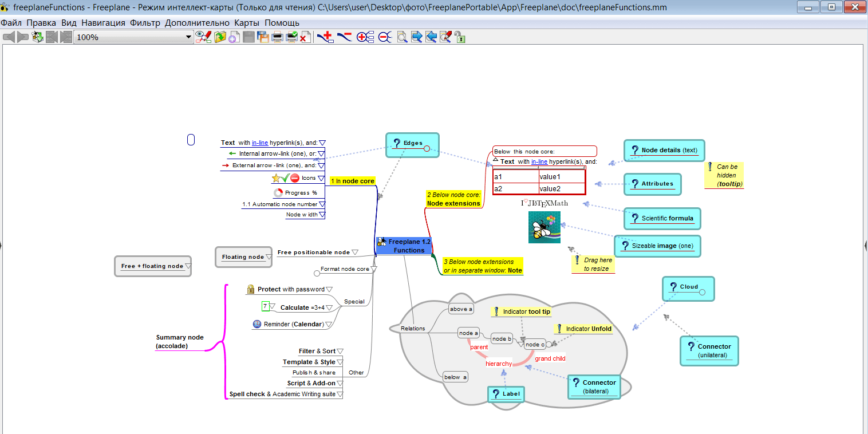Click the print icon in toolbar

(x=277, y=37)
